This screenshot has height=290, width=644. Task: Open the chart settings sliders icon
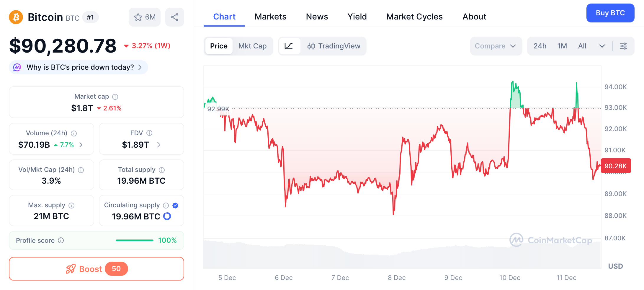tap(624, 46)
